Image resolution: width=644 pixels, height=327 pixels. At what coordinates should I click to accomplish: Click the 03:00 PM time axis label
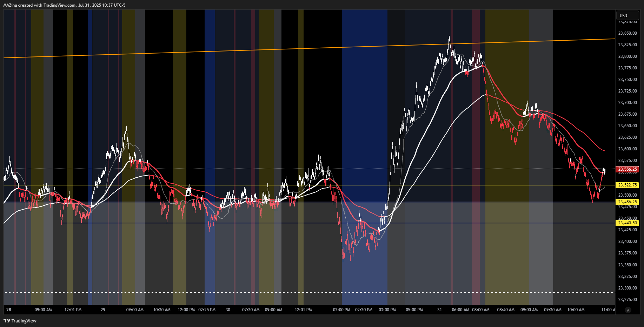click(x=387, y=310)
